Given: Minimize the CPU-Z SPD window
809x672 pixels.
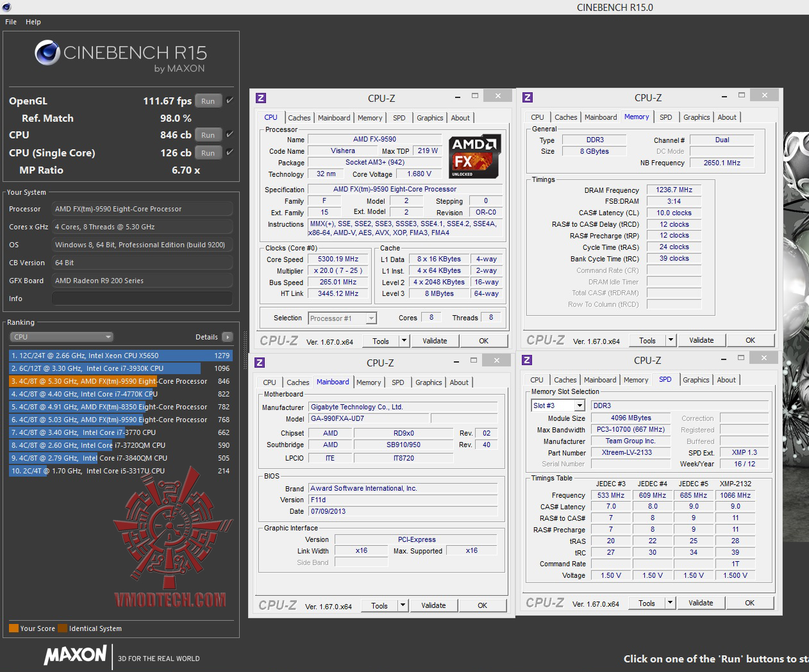Looking at the screenshot, I should click(723, 359).
